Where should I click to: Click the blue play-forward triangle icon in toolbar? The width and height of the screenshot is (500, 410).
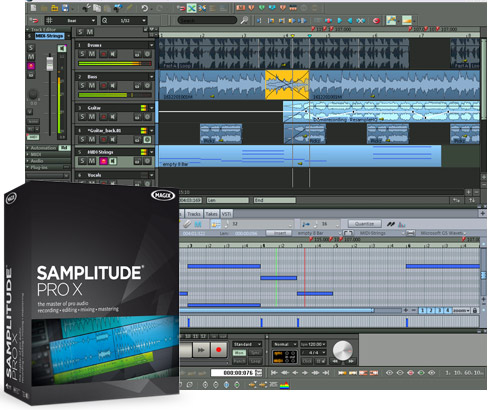[x=340, y=21]
